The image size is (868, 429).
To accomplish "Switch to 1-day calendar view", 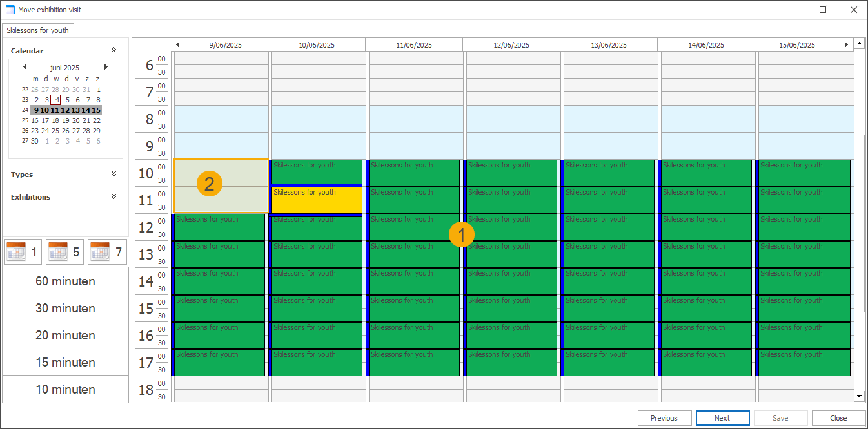I will pyautogui.click(x=23, y=252).
